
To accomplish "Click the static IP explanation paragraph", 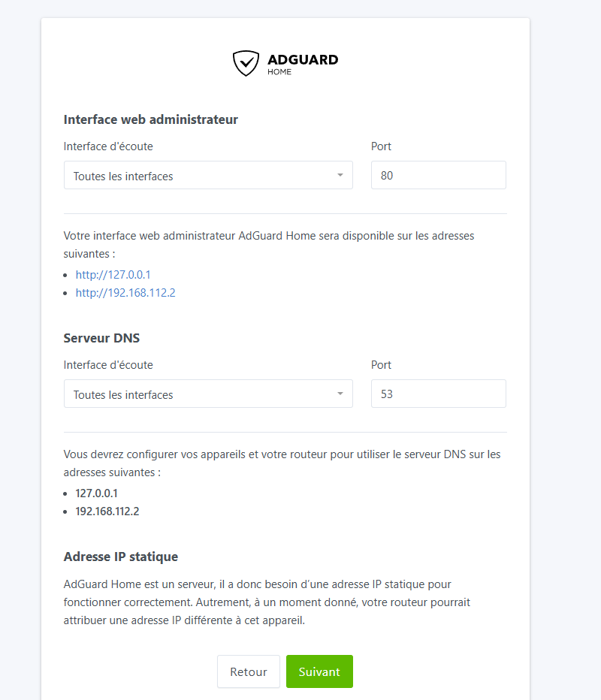I will point(267,602).
